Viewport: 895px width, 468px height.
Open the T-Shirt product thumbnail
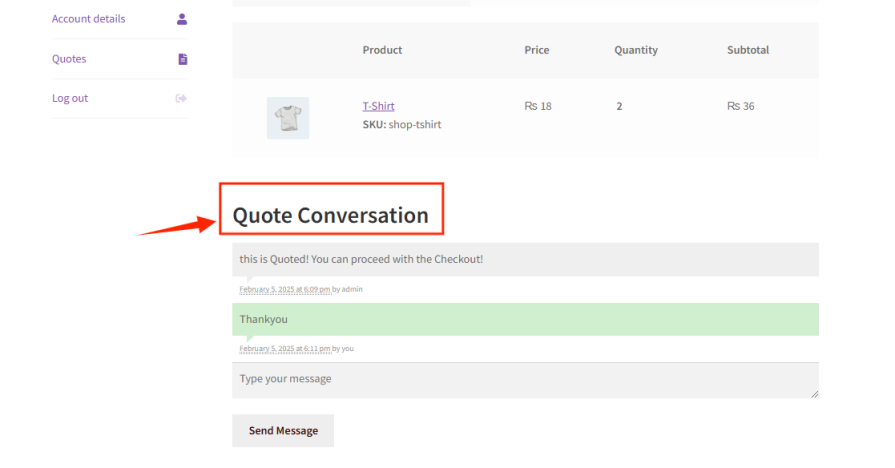pos(288,118)
